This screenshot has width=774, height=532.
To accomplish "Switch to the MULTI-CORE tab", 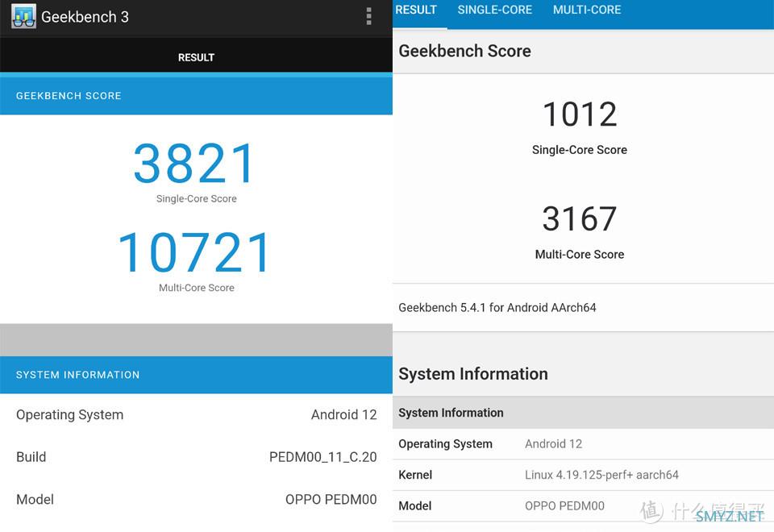I will 587,10.
